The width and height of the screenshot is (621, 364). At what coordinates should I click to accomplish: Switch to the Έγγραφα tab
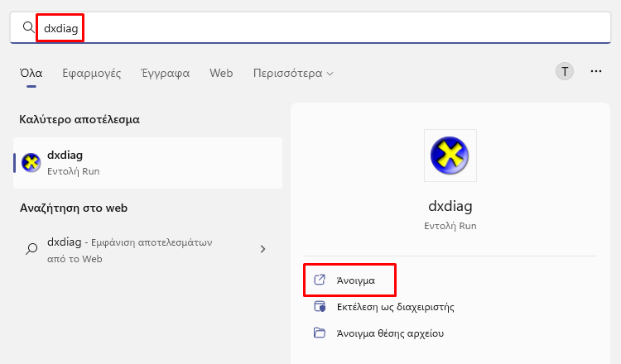coord(165,73)
